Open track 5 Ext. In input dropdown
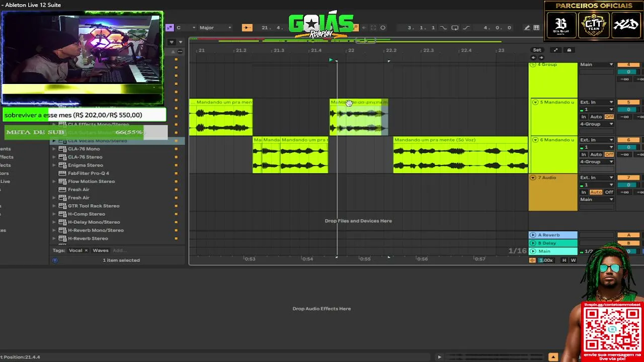Screen dimensions: 644x362 point(597,103)
